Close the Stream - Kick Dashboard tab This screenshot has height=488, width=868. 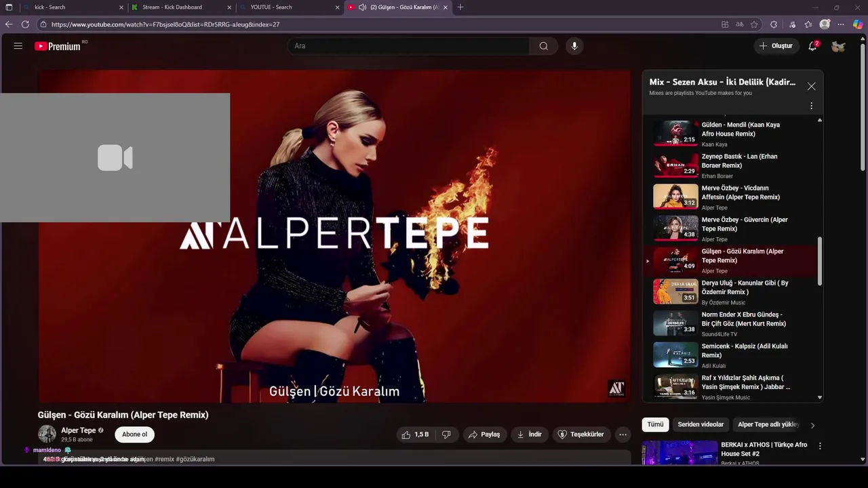229,7
